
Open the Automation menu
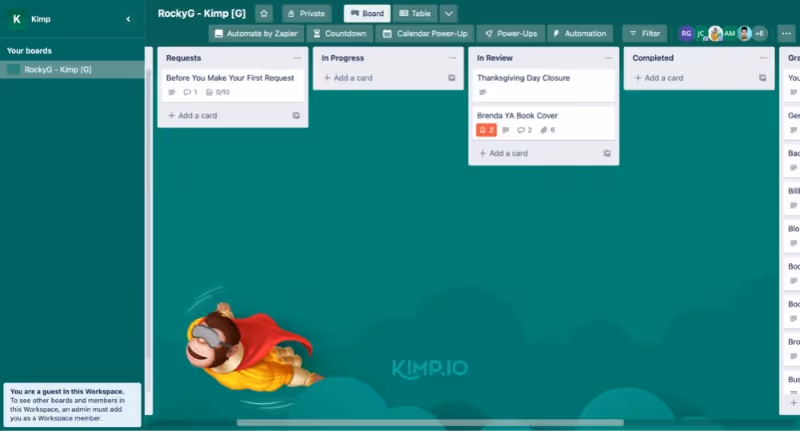coord(580,34)
